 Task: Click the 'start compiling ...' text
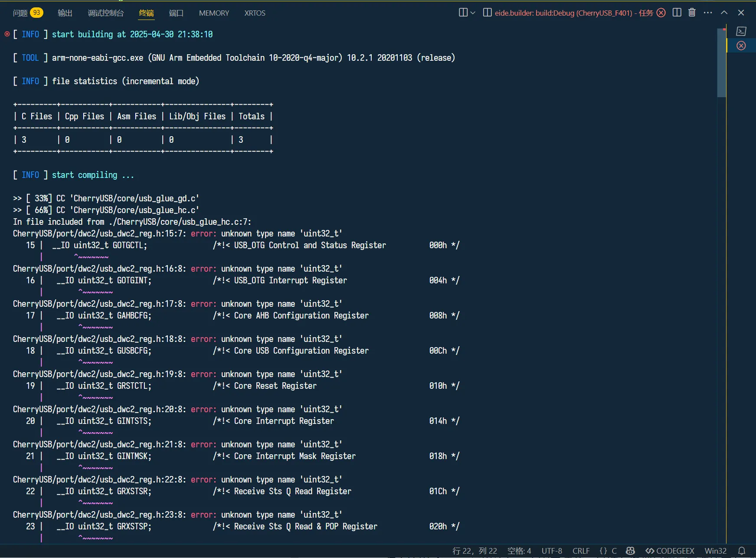point(93,175)
